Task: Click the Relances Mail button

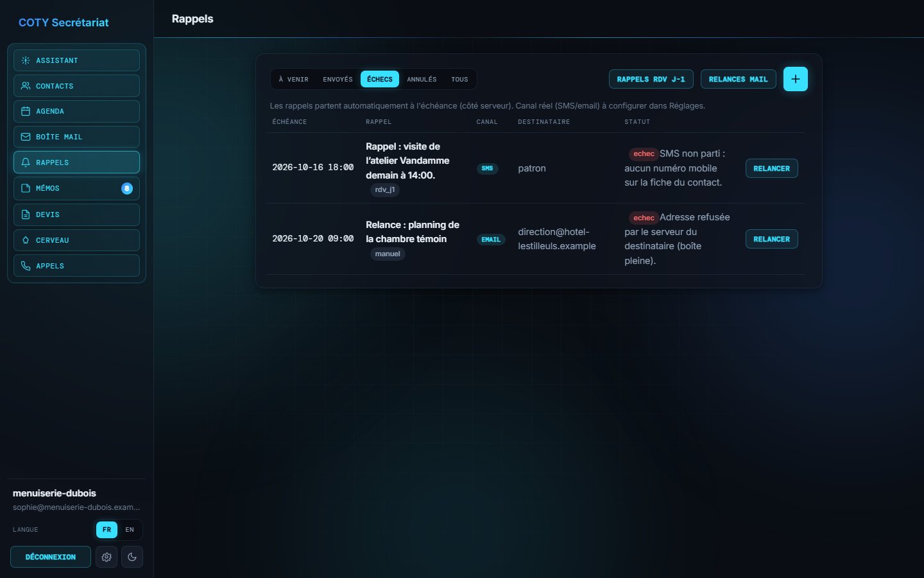Action: (738, 79)
